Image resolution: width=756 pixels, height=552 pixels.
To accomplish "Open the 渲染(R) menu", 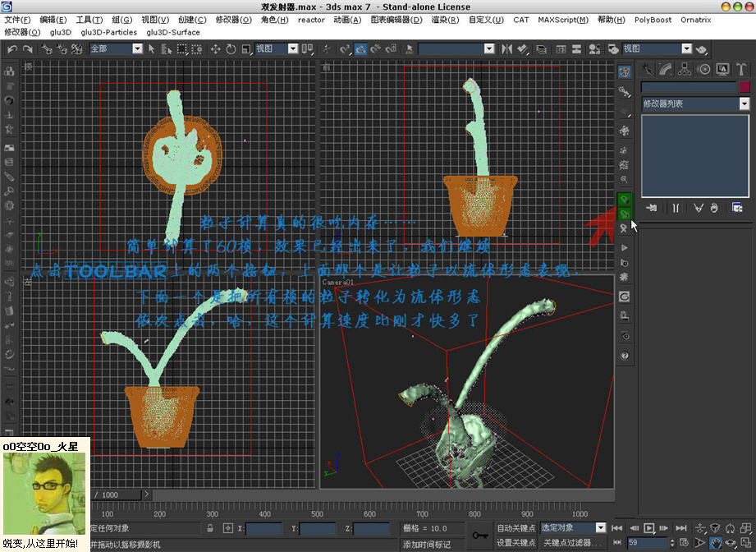I will click(445, 20).
